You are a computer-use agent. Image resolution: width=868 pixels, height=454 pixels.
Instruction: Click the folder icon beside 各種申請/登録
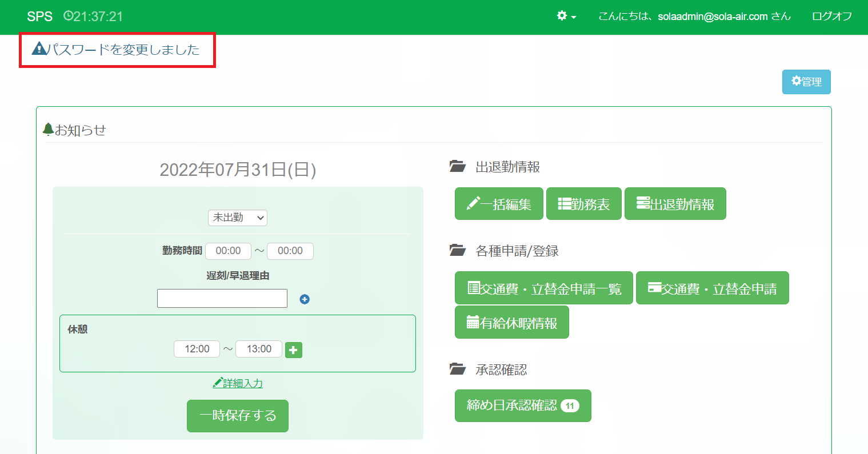click(x=457, y=251)
